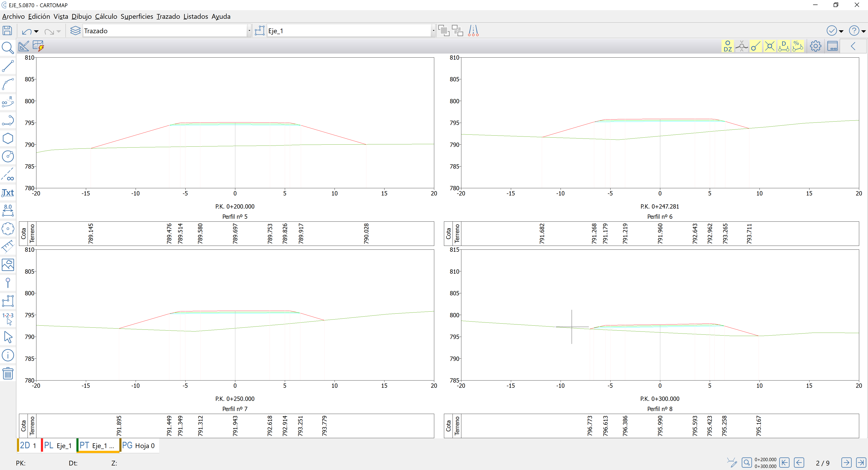Viewport: 868px width, 470px height.
Task: Open the Trazado layer dropdown
Action: click(249, 31)
